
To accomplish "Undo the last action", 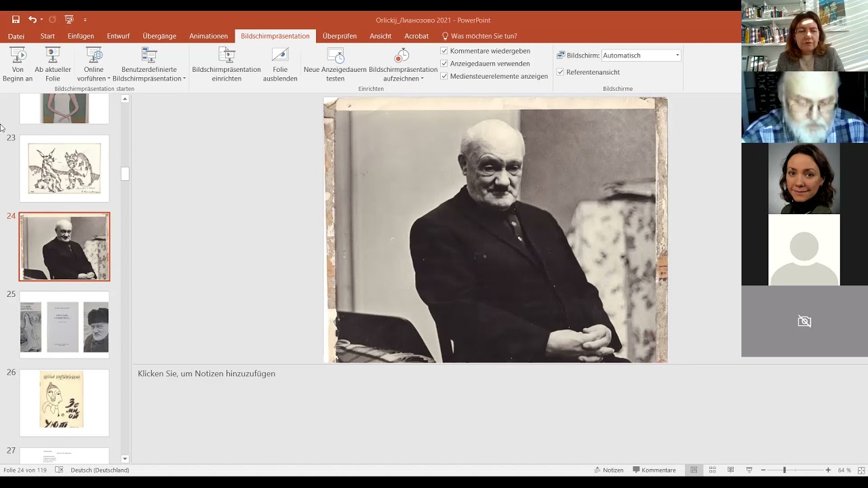I will tap(32, 20).
